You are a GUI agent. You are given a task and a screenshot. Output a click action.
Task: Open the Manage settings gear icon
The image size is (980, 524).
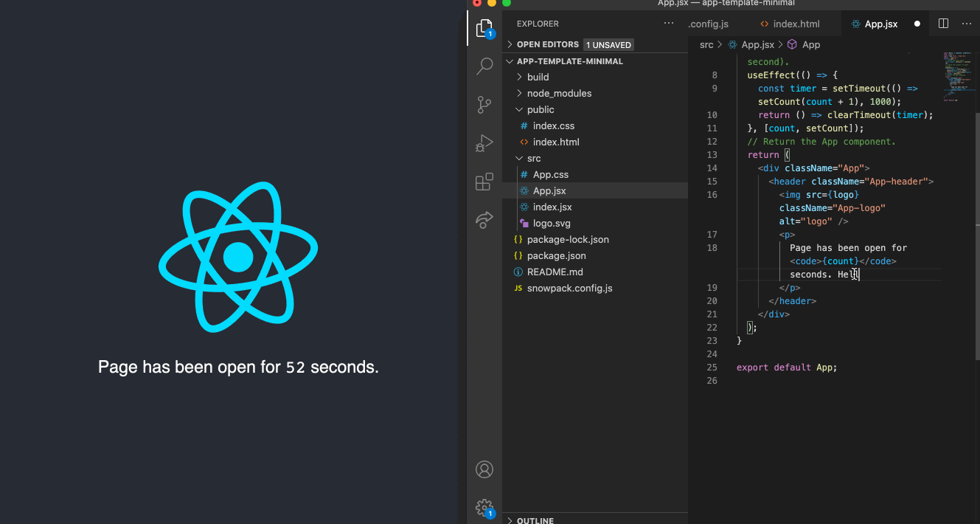pos(484,508)
